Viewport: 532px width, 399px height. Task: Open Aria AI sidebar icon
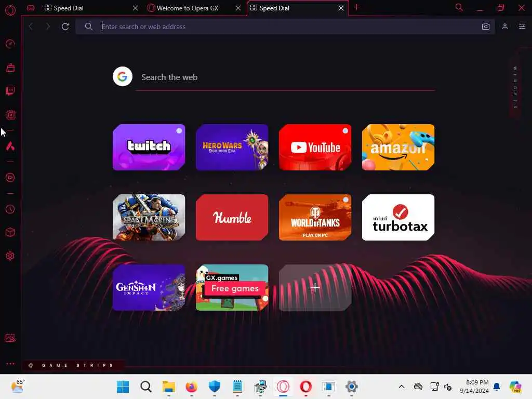click(10, 146)
